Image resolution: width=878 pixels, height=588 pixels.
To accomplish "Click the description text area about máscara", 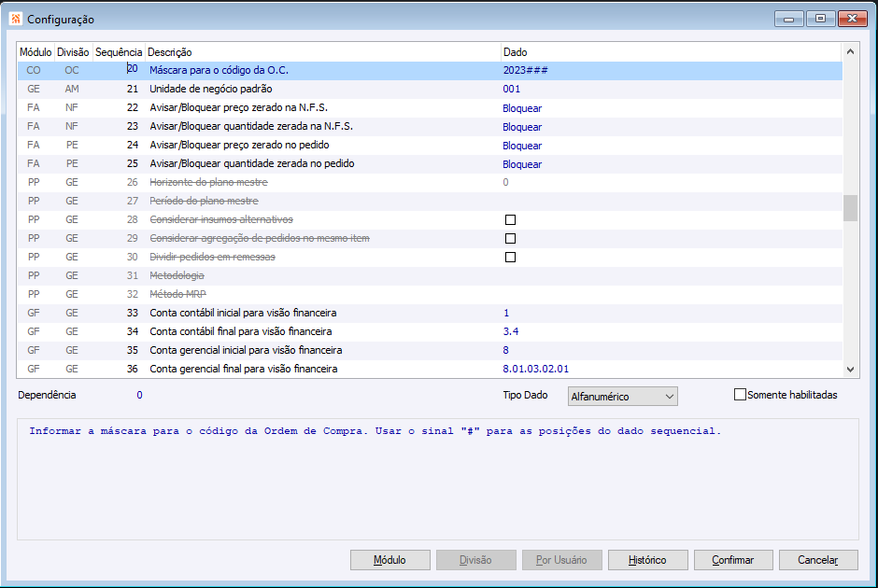I will [x=437, y=479].
